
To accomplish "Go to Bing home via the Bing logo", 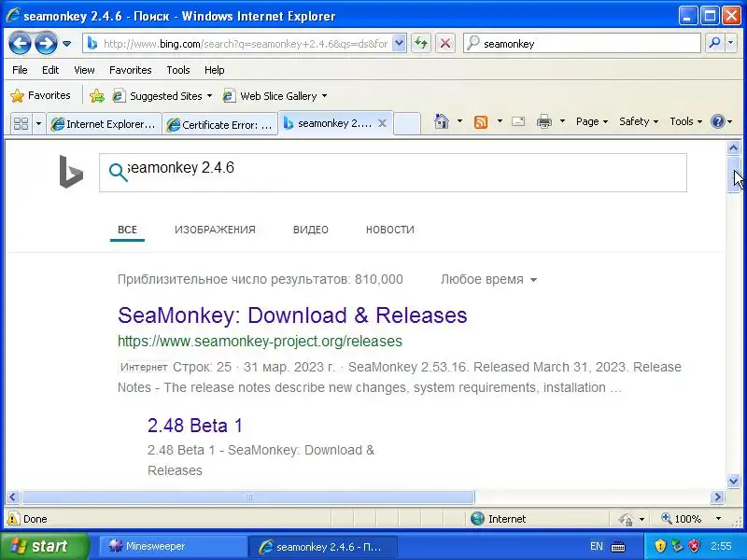I will [71, 172].
